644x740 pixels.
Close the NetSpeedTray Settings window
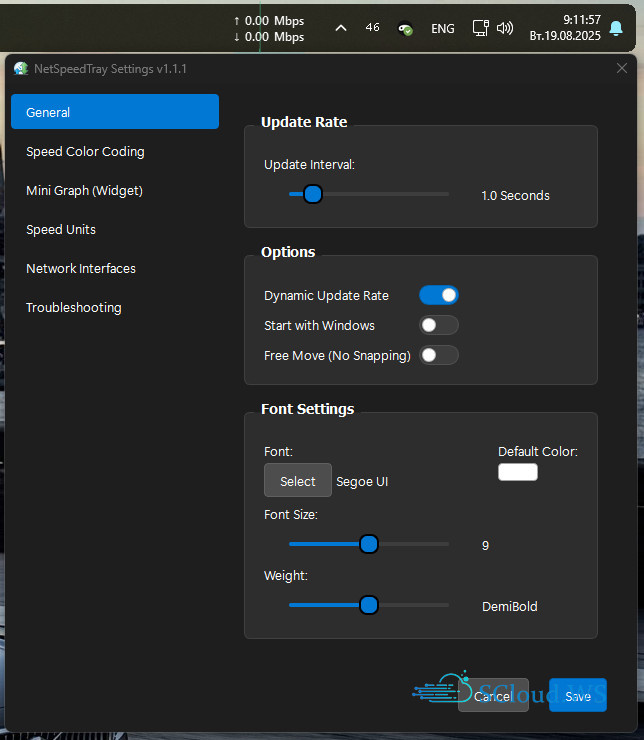coord(622,68)
